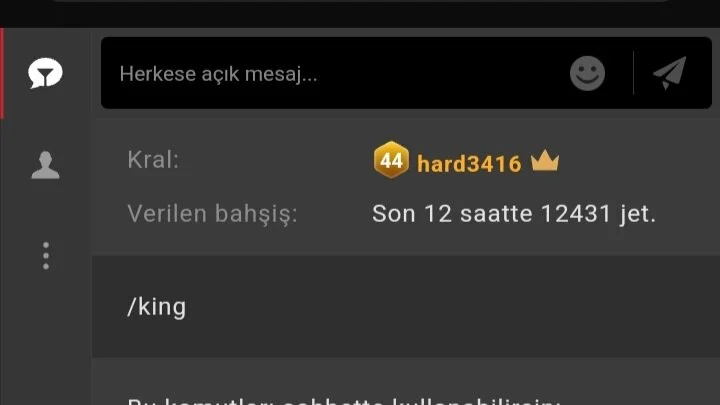Click the gold level 44 badge
720x405 pixels.
pyautogui.click(x=391, y=160)
